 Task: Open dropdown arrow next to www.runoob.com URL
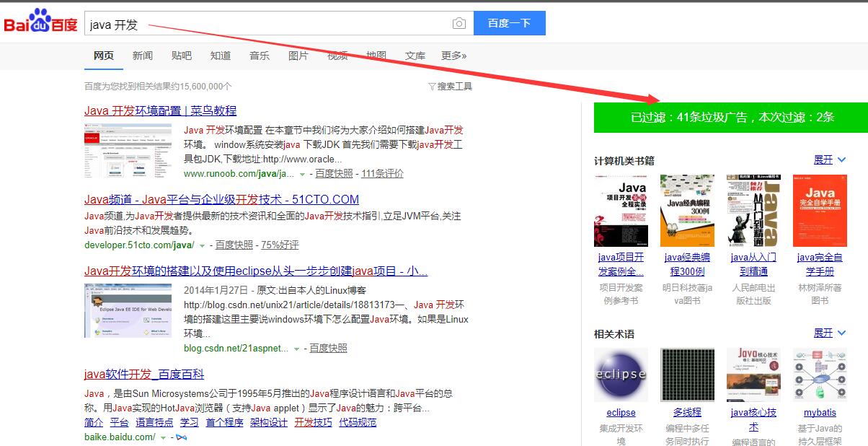point(302,174)
